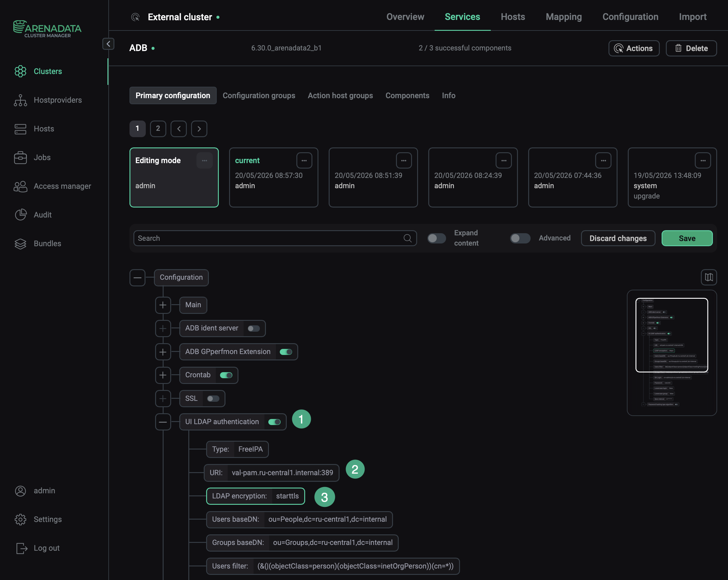Collapse the UI LDAP authentication node
The height and width of the screenshot is (580, 728).
[x=163, y=422]
